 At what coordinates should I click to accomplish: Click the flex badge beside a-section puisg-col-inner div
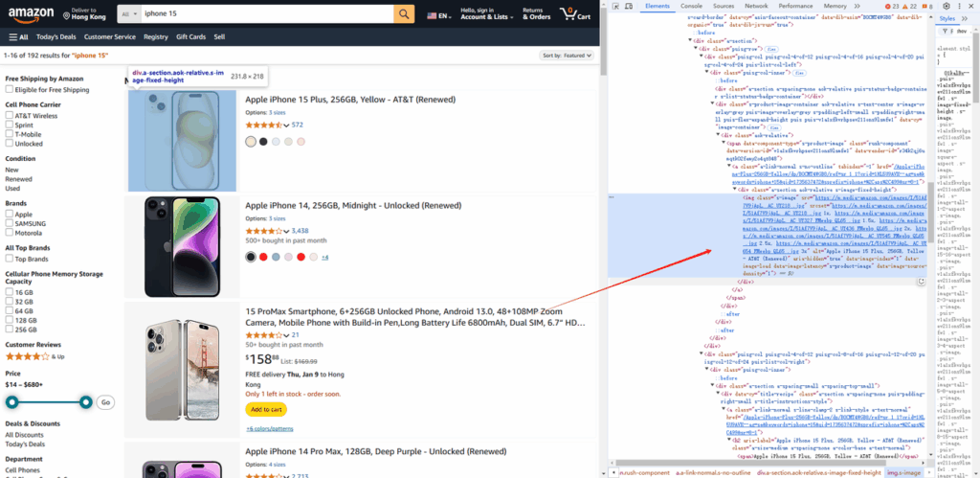pyautogui.click(x=799, y=73)
